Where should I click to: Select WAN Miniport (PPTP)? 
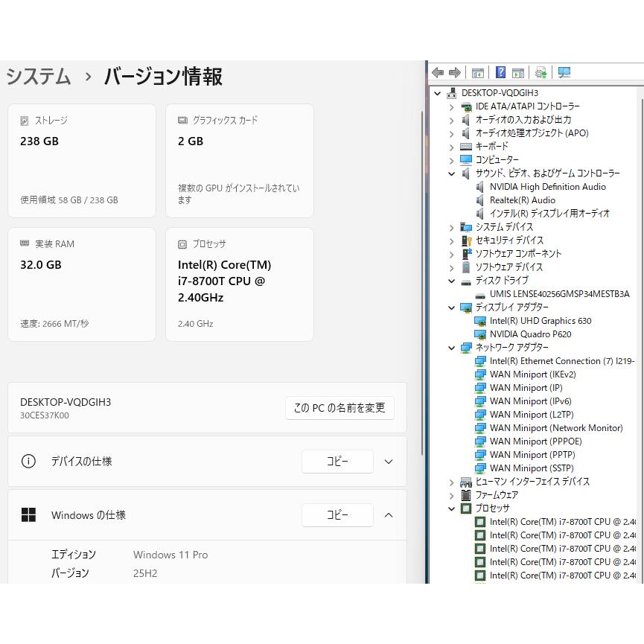532,455
